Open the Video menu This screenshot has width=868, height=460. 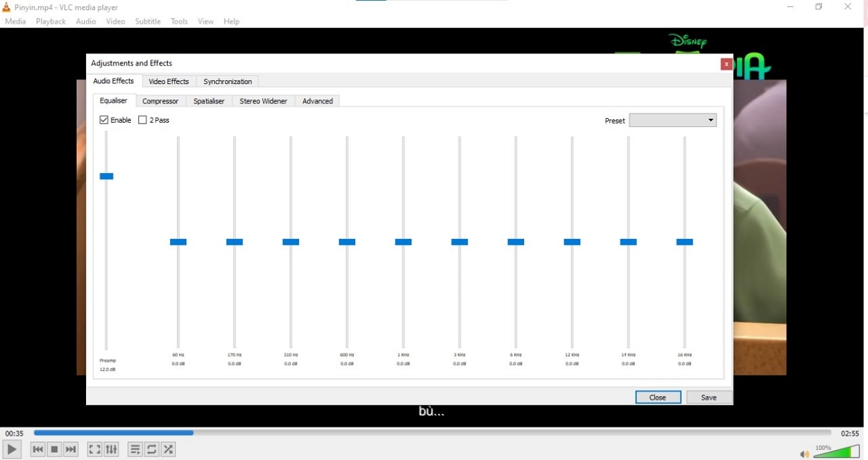(116, 21)
